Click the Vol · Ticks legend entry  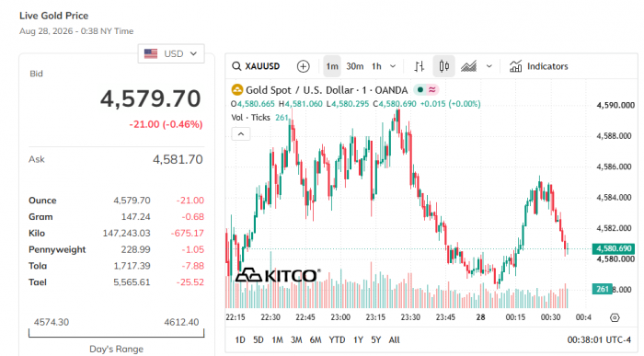pyautogui.click(x=250, y=118)
